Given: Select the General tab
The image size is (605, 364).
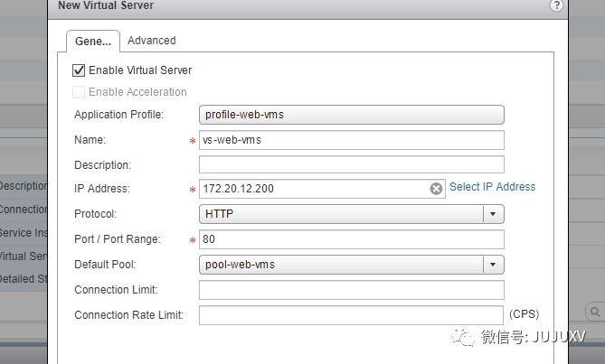Looking at the screenshot, I should [93, 42].
